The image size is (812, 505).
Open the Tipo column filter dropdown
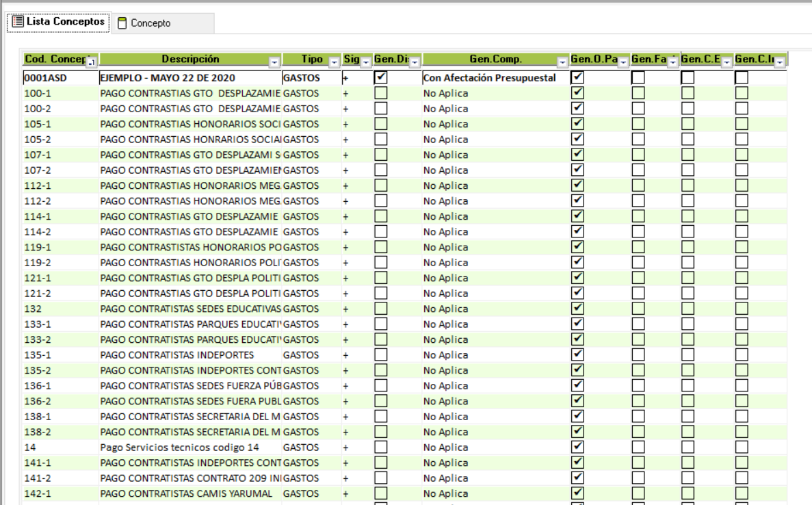(x=335, y=62)
